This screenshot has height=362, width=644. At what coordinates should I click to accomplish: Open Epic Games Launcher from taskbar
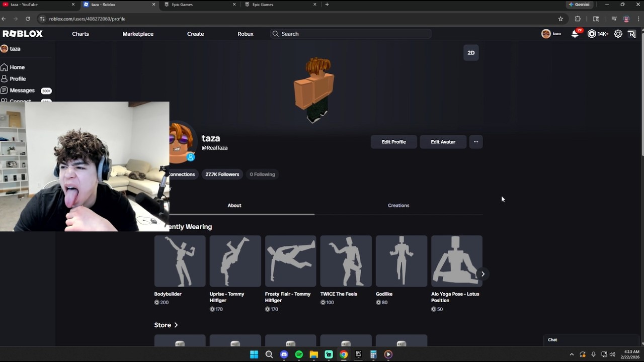click(x=358, y=354)
